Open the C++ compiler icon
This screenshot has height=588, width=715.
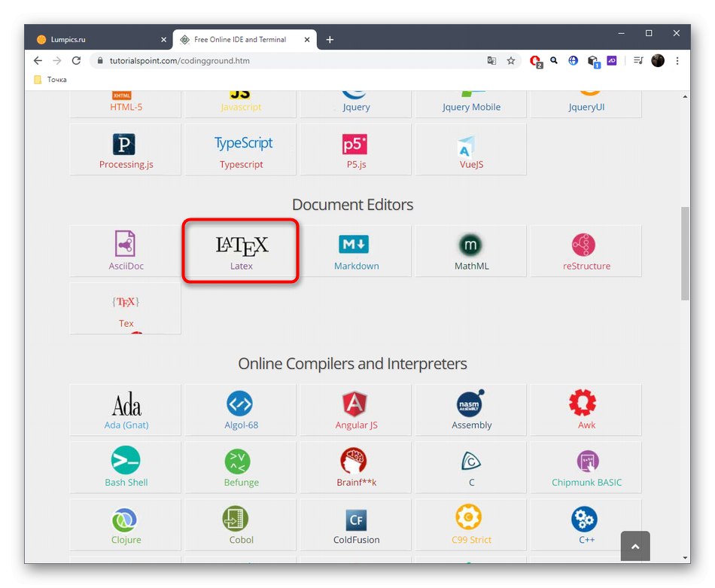pyautogui.click(x=584, y=519)
